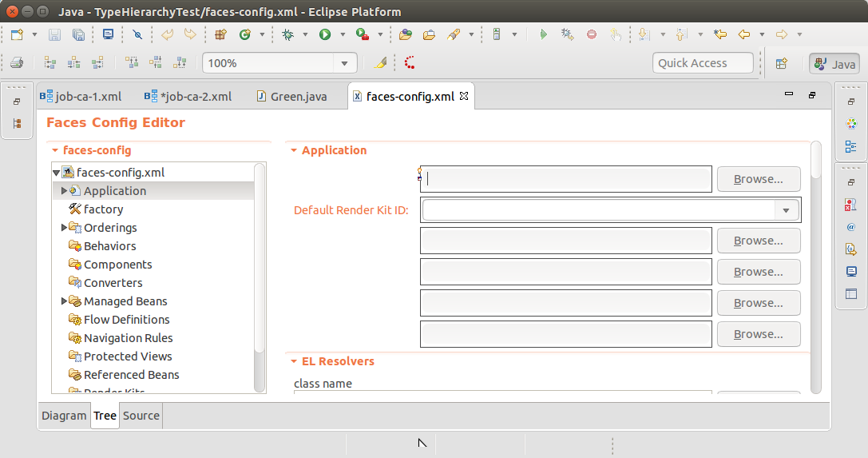Click the Open Perspective icon
This screenshot has width=868, height=458.
tap(782, 63)
